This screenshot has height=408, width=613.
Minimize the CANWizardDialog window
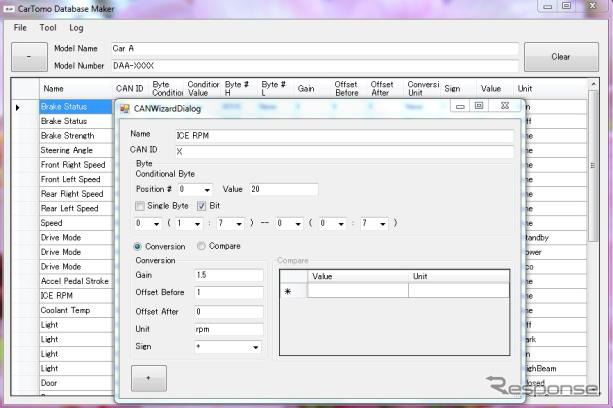460,106
